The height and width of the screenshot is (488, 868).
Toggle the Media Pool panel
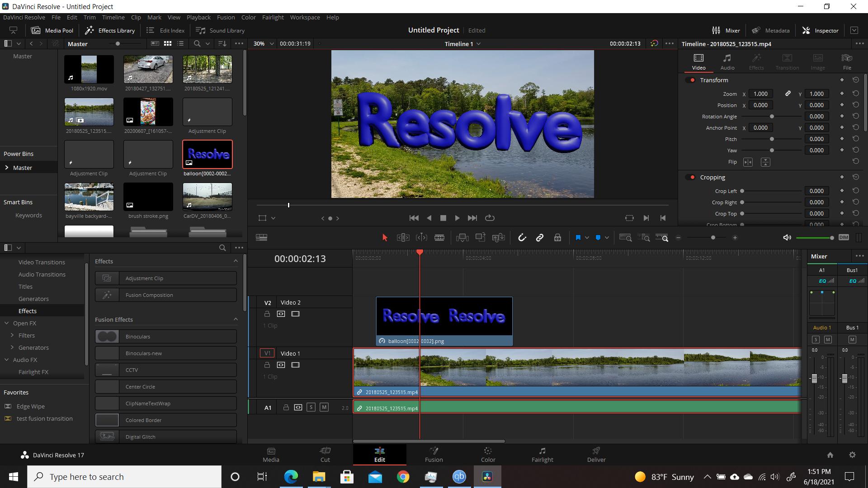pyautogui.click(x=52, y=30)
